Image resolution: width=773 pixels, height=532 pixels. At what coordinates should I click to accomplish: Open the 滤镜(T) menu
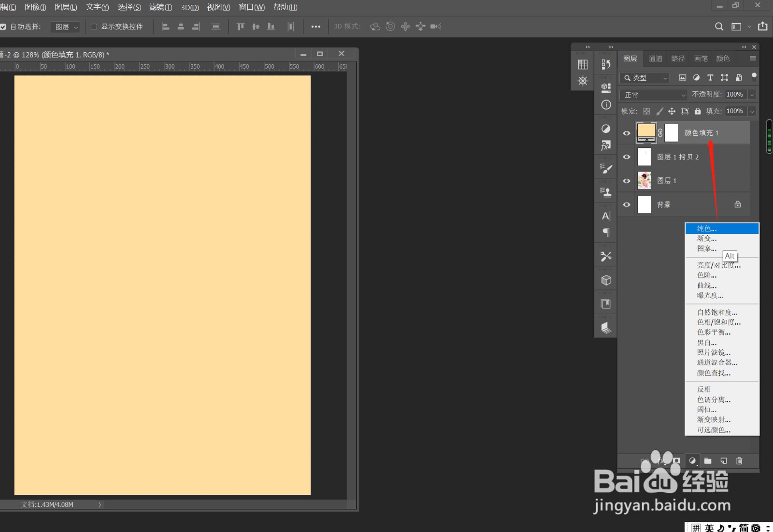pos(160,7)
